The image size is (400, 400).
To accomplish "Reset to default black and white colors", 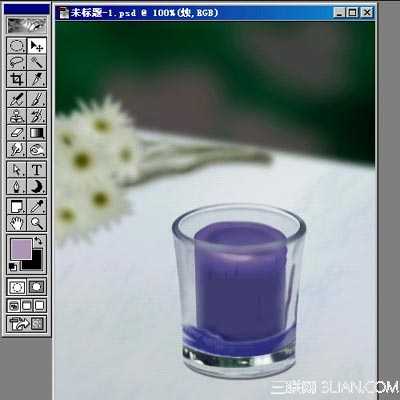I will pyautogui.click(x=13, y=267).
